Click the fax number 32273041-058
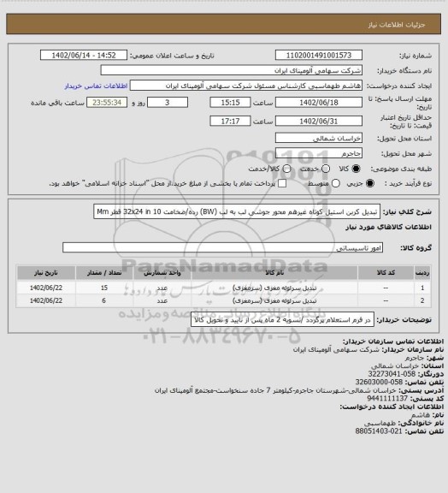Viewport: 448px width, 493px height. [392, 374]
